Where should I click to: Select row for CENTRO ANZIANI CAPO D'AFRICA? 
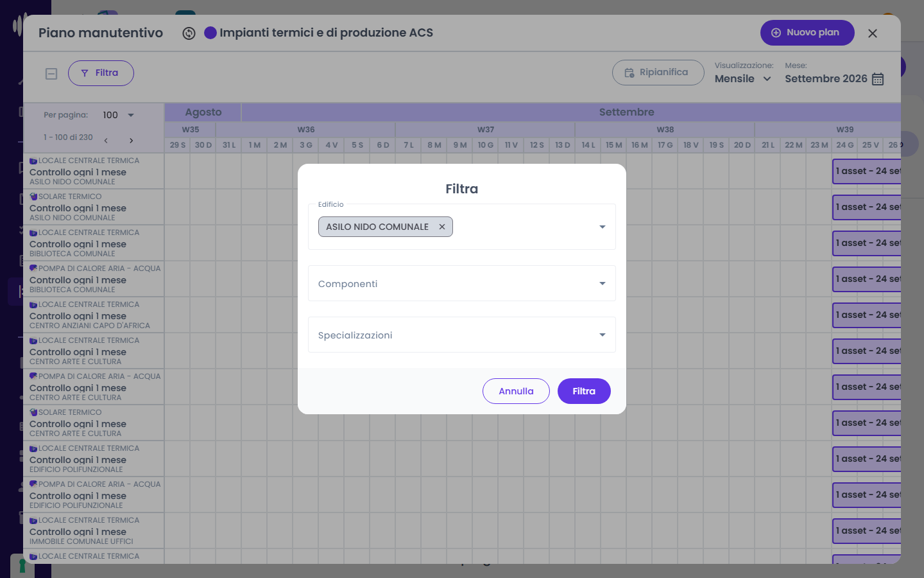[x=94, y=315]
